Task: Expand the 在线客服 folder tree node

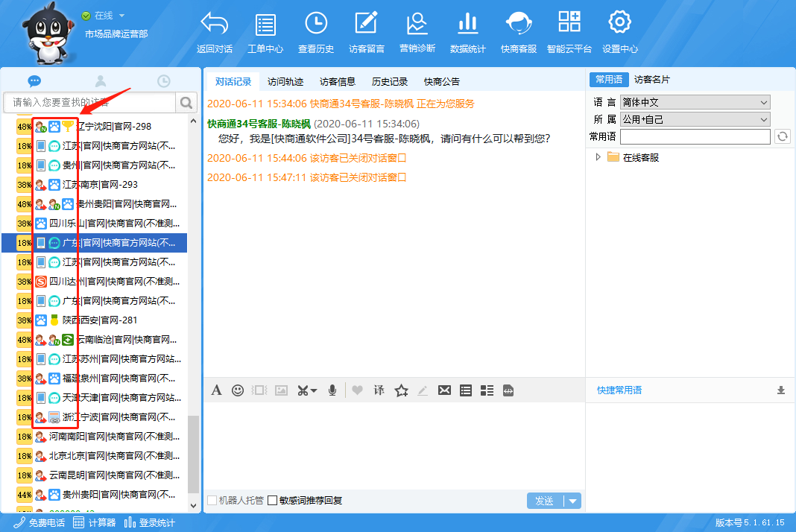Action: pyautogui.click(x=598, y=157)
